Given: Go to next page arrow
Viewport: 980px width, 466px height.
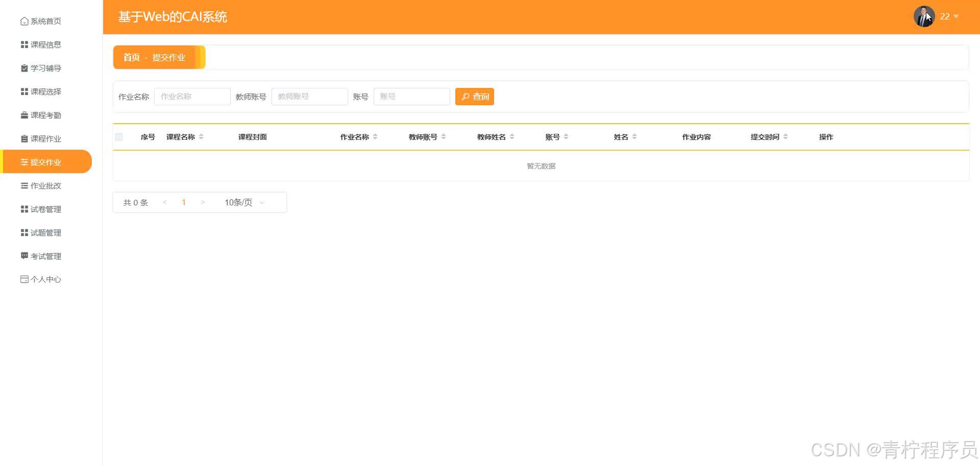Looking at the screenshot, I should [x=203, y=202].
